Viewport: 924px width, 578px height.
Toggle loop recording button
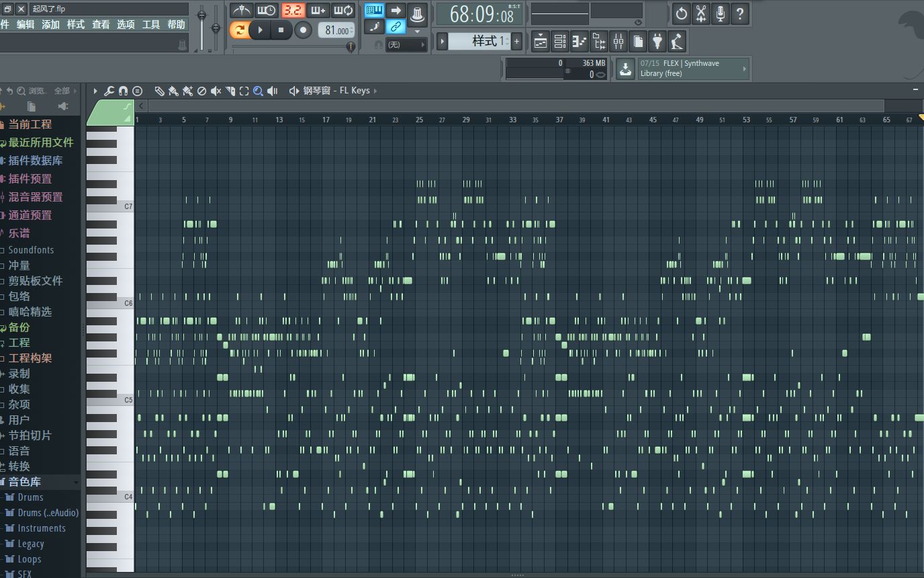[x=344, y=11]
